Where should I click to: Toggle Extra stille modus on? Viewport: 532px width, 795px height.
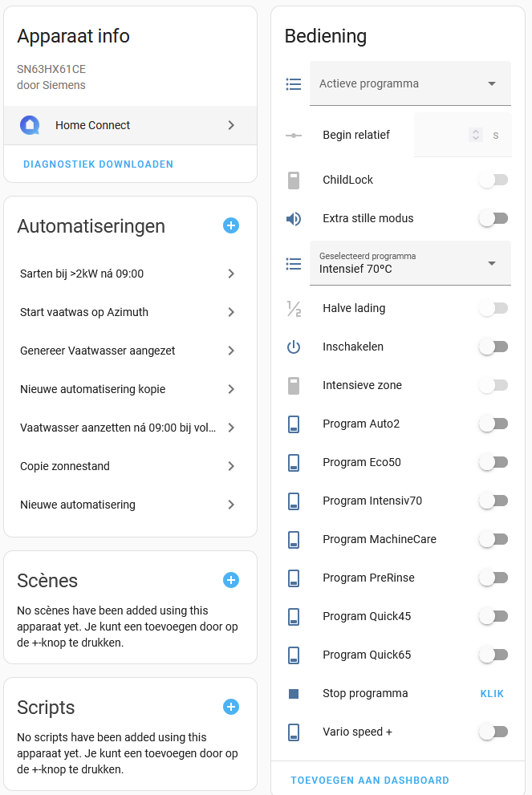(493, 217)
